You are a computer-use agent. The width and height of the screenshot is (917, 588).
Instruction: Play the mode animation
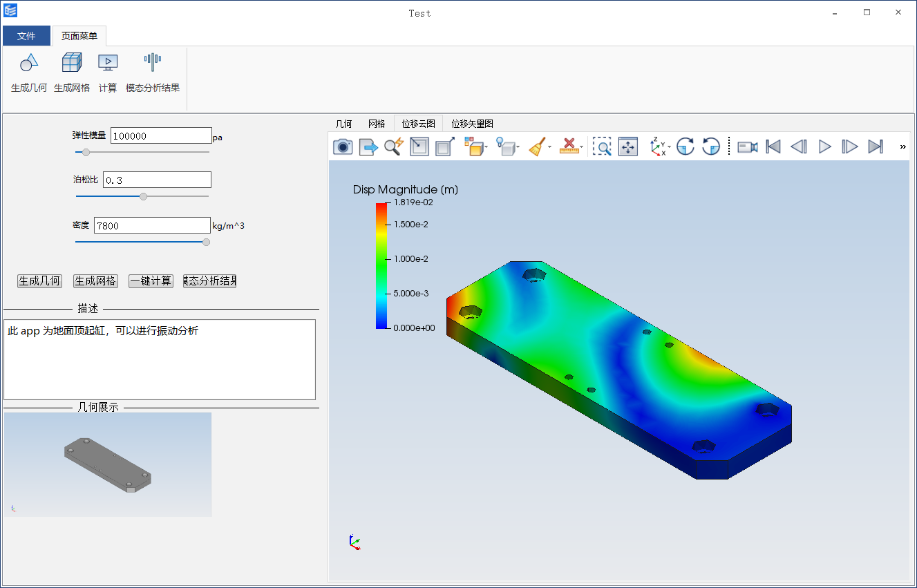tap(824, 146)
